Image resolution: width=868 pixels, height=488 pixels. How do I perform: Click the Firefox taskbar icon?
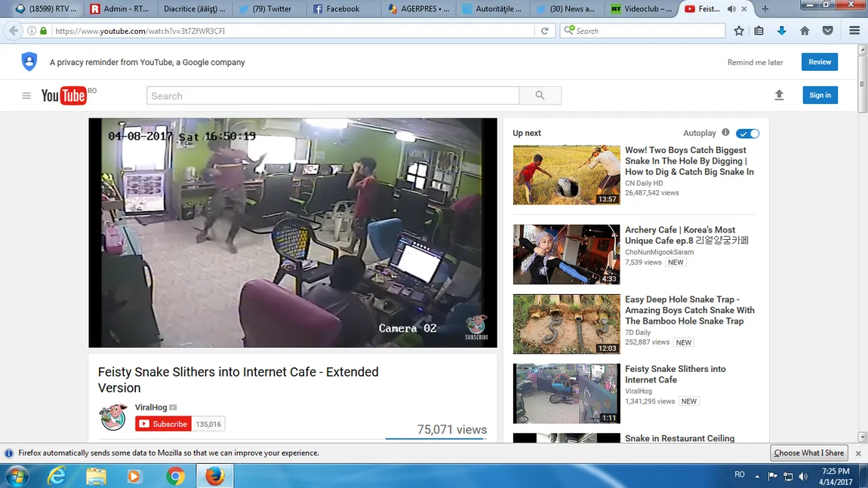tap(215, 476)
